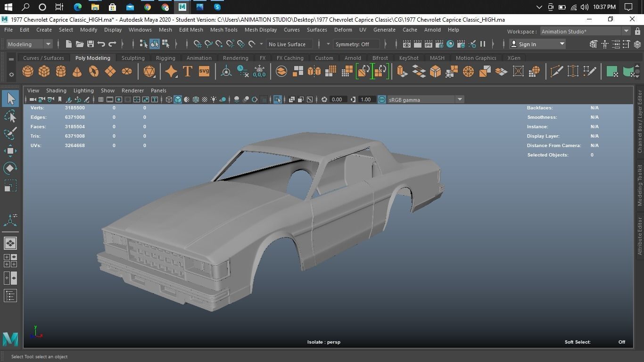The image size is (644, 362).
Task: Open the Platonic solid shelf tool
Action: point(149,72)
